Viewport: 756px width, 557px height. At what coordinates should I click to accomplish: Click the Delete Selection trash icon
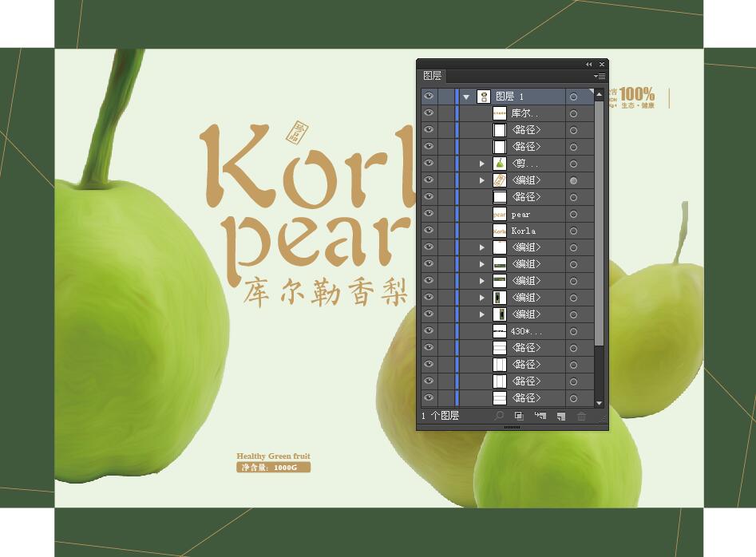tap(581, 416)
